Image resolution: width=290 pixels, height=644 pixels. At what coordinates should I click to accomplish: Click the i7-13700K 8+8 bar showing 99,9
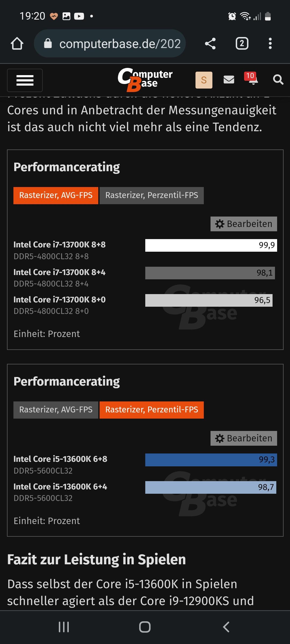(x=211, y=245)
